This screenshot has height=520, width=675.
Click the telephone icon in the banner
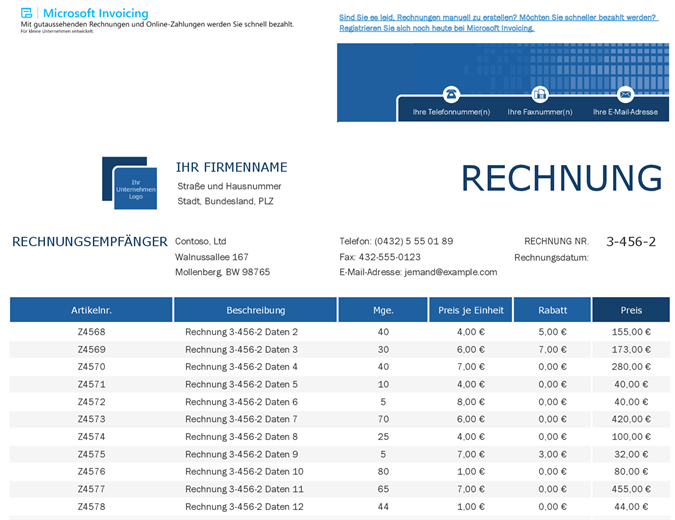click(451, 94)
